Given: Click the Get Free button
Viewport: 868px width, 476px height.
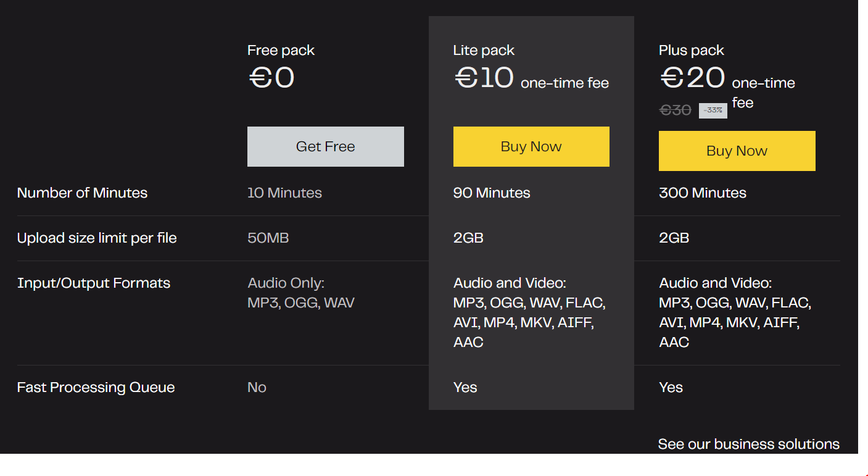Looking at the screenshot, I should (x=325, y=147).
